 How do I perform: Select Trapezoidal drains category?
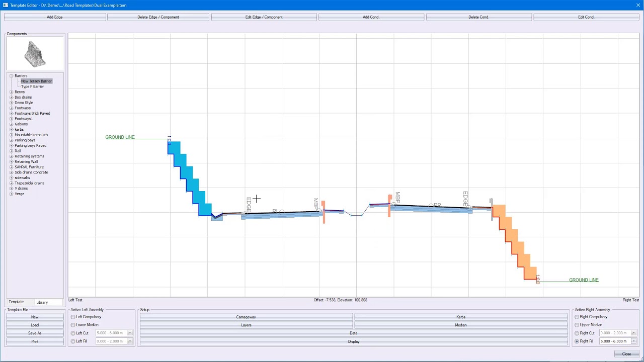click(x=29, y=183)
